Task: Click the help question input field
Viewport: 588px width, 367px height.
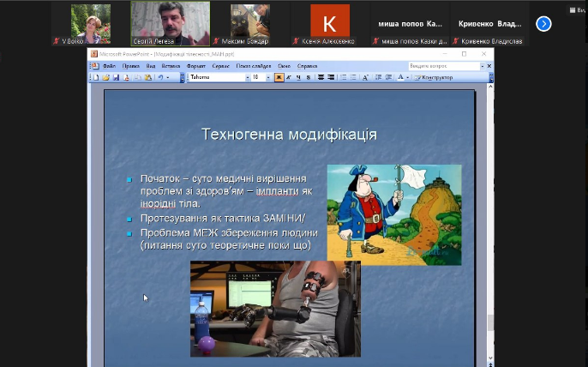Action: tap(444, 66)
